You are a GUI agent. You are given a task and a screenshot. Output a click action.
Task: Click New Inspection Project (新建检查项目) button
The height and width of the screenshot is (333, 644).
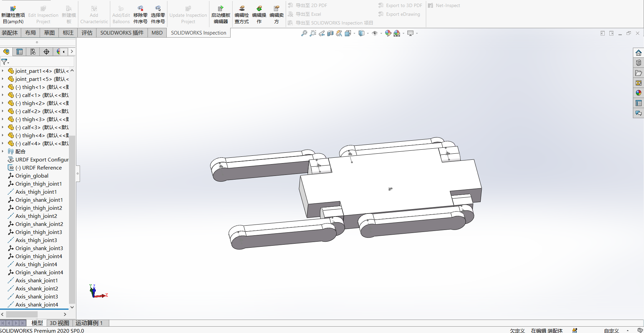coord(13,15)
